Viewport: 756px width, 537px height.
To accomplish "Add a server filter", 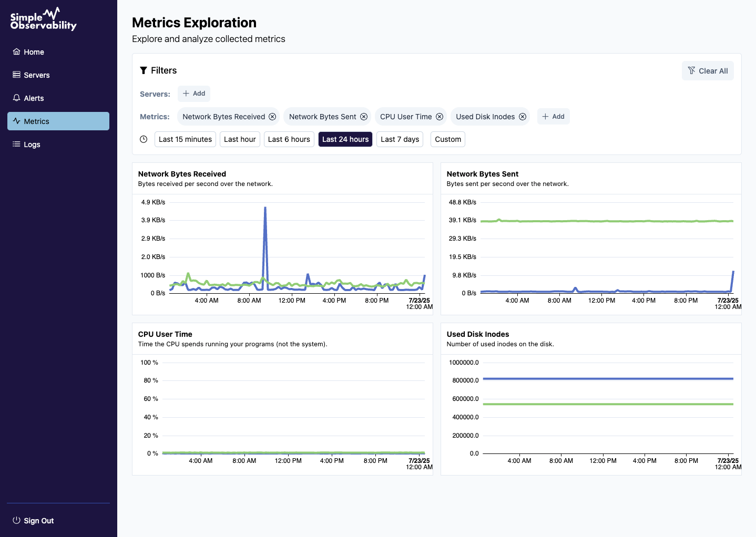I will [x=194, y=94].
